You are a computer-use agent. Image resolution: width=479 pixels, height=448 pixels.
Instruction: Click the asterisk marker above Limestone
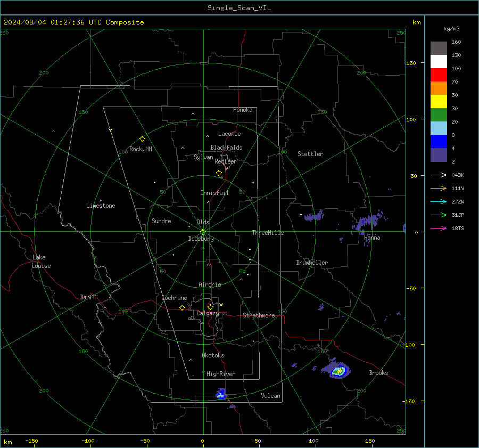pos(101,201)
